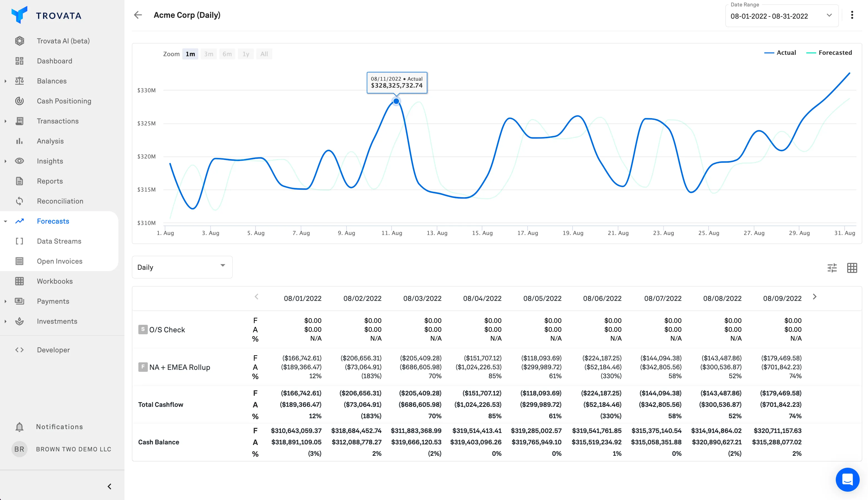The width and height of the screenshot is (868, 500).
Task: Click the back arrow beside Acme Corp
Action: [x=138, y=15]
